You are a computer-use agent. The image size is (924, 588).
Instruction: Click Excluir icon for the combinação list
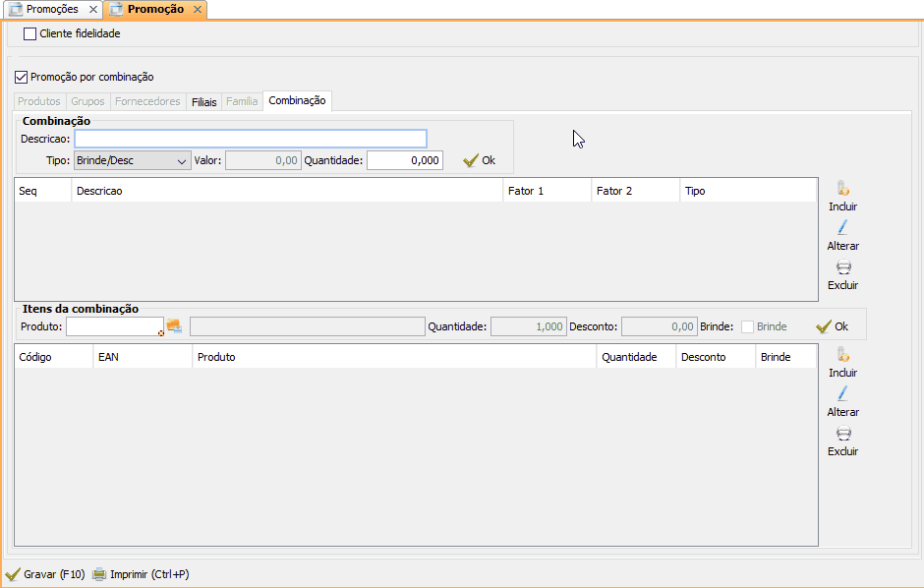point(842,267)
